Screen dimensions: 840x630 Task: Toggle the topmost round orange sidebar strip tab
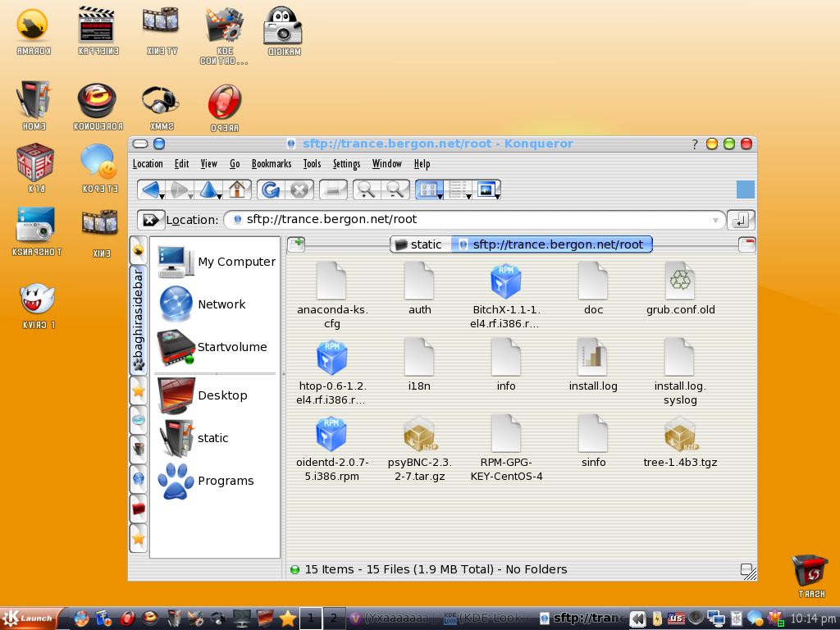(x=138, y=251)
